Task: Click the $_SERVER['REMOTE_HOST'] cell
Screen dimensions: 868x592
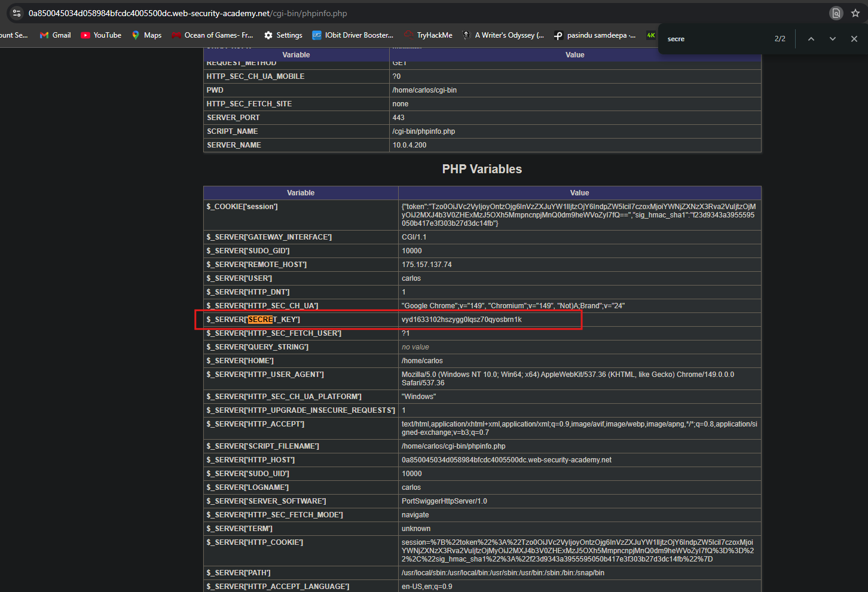Action: coord(301,265)
